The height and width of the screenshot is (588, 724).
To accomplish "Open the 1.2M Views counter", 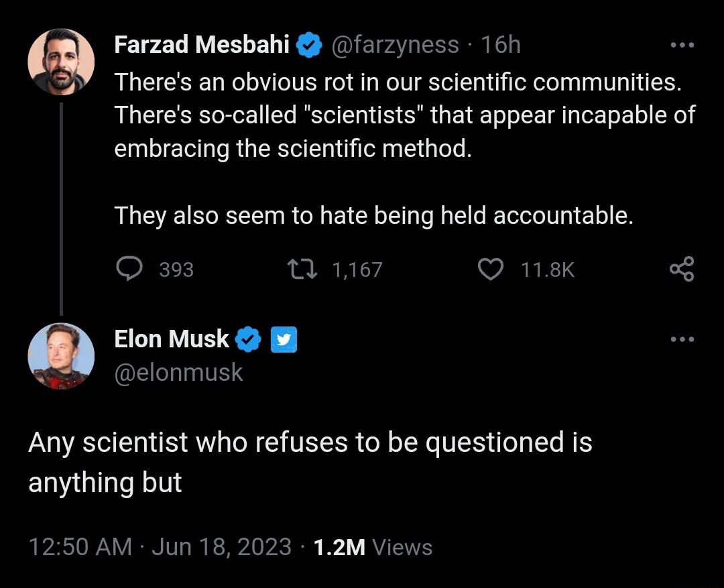I will coord(373,547).
